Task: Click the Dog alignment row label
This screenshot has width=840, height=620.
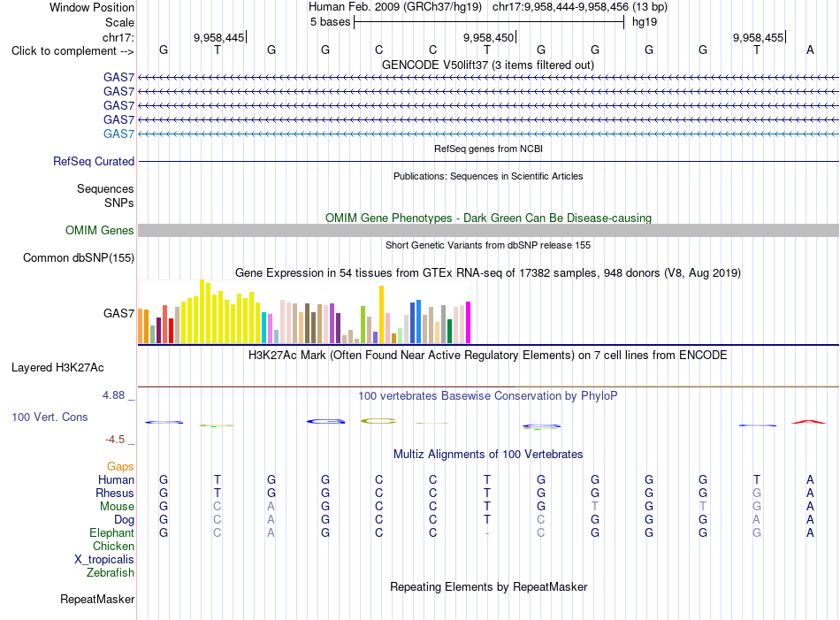Action: [x=125, y=520]
